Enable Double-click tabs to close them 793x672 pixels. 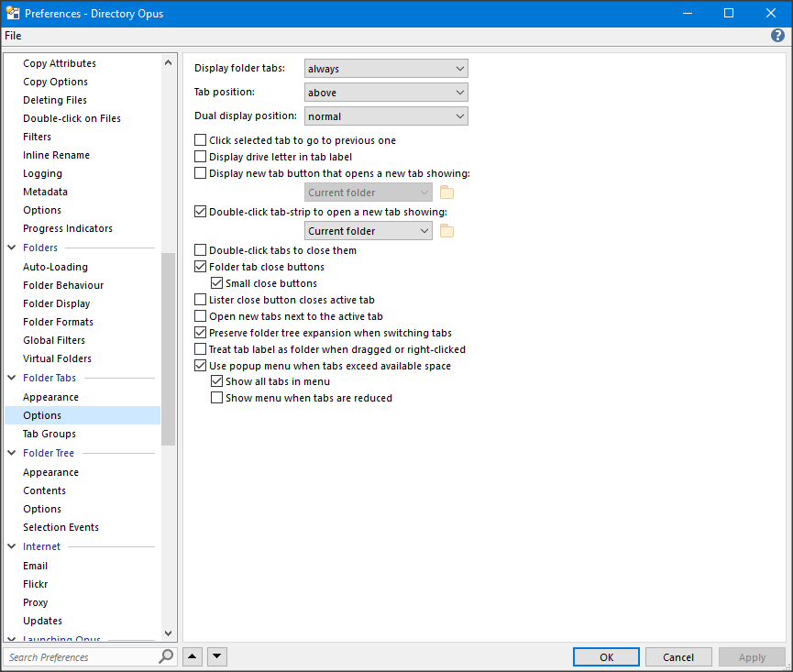pos(200,250)
